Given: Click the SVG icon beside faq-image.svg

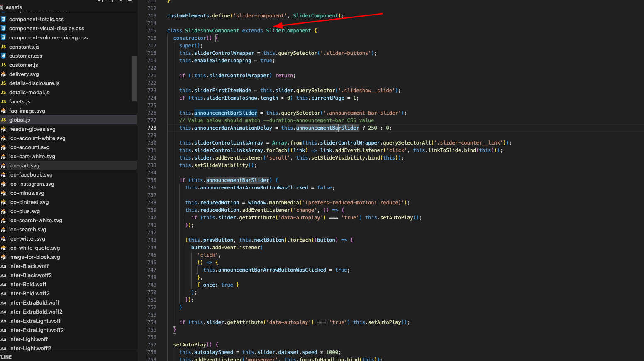Looking at the screenshot, I should (3, 111).
